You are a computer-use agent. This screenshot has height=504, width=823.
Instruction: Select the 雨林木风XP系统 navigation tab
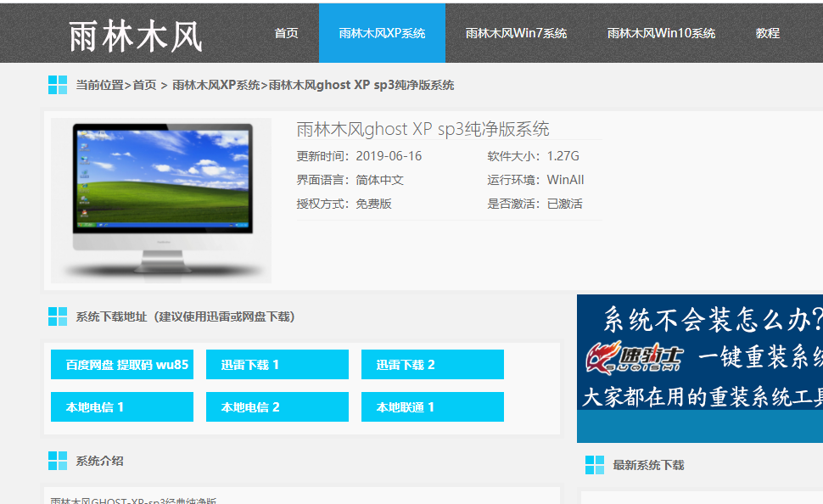(x=382, y=33)
